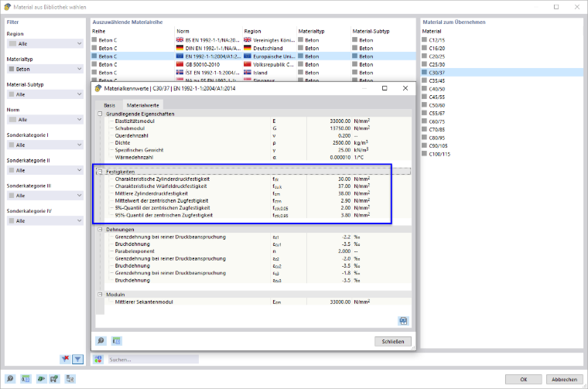This screenshot has height=389, width=588.
Task: Click the Materialkennwerte dialog title icon
Action: click(x=98, y=88)
